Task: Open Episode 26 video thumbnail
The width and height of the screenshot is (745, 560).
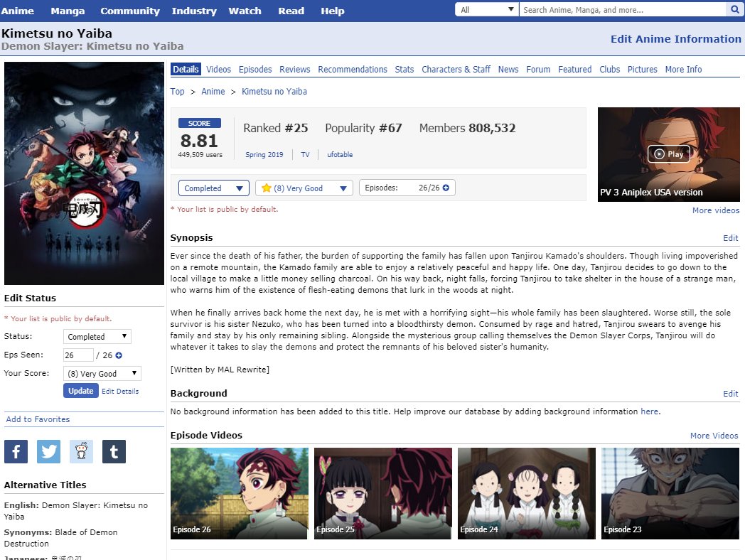Action: coord(239,493)
